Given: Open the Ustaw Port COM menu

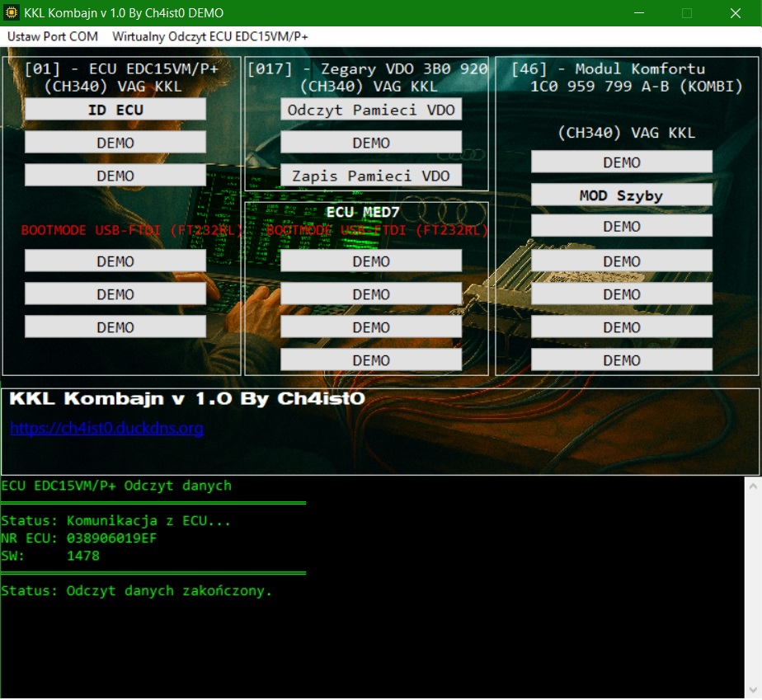Looking at the screenshot, I should (53, 37).
